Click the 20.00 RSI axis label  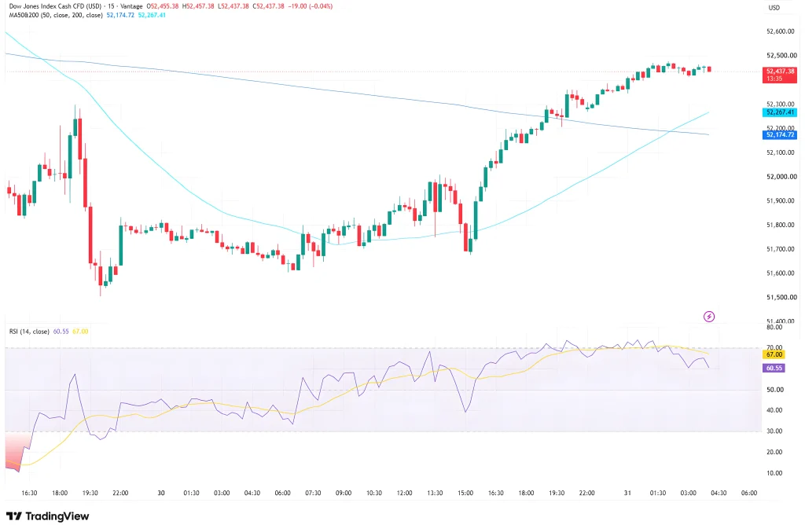point(774,453)
